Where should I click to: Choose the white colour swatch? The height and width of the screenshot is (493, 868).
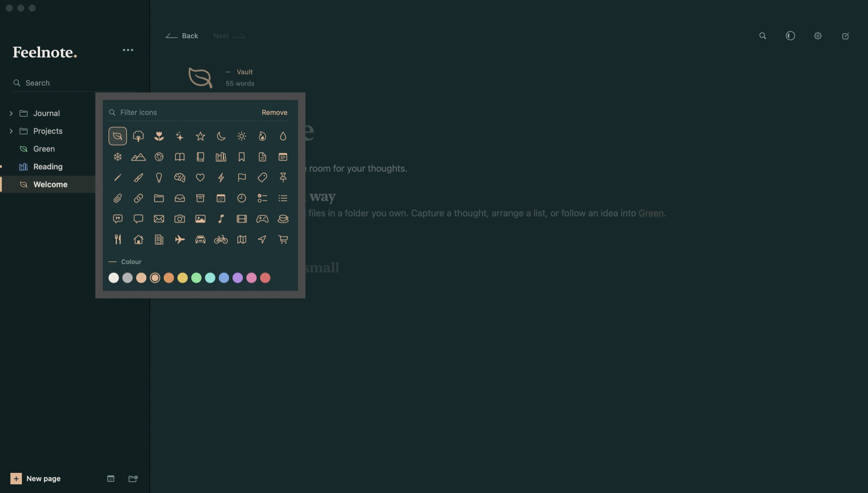click(114, 278)
